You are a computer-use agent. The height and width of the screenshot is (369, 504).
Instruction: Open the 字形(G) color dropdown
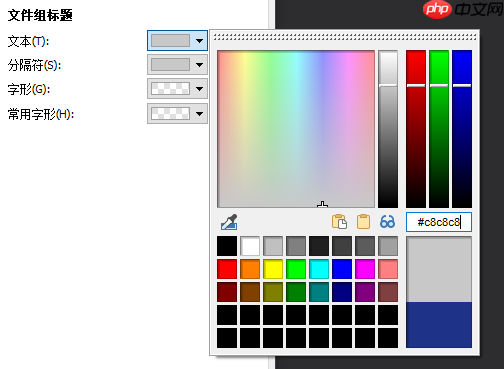click(x=177, y=89)
